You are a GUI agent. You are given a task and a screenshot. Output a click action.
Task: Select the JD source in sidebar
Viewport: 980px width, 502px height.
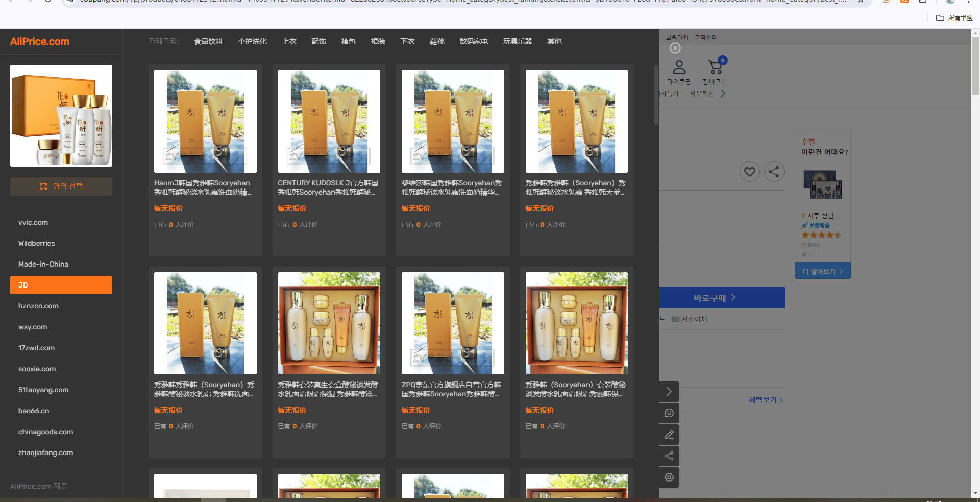pyautogui.click(x=61, y=285)
